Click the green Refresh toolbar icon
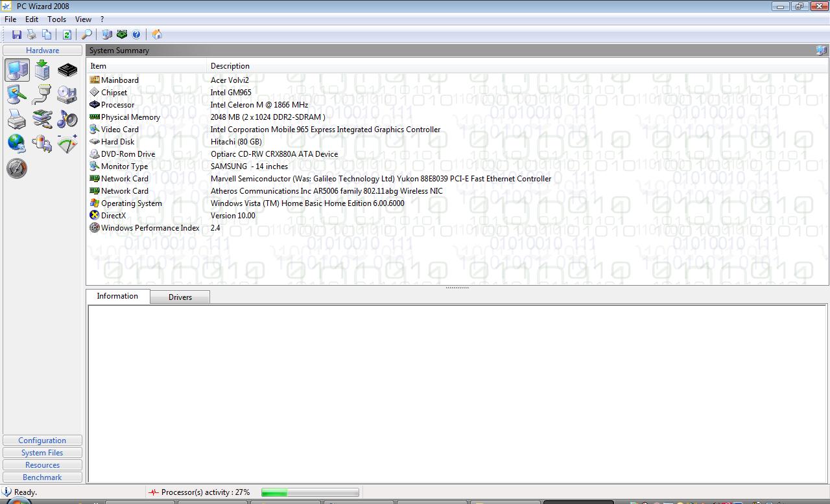Viewport: 830px width, 504px height. tap(67, 34)
